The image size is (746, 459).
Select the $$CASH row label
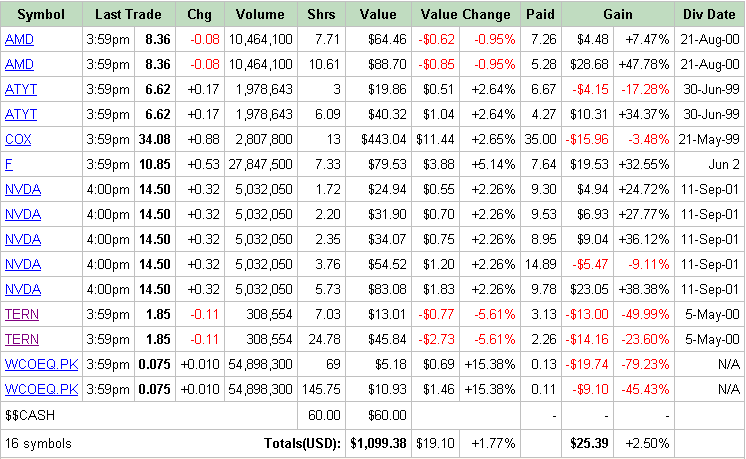pos(30,415)
